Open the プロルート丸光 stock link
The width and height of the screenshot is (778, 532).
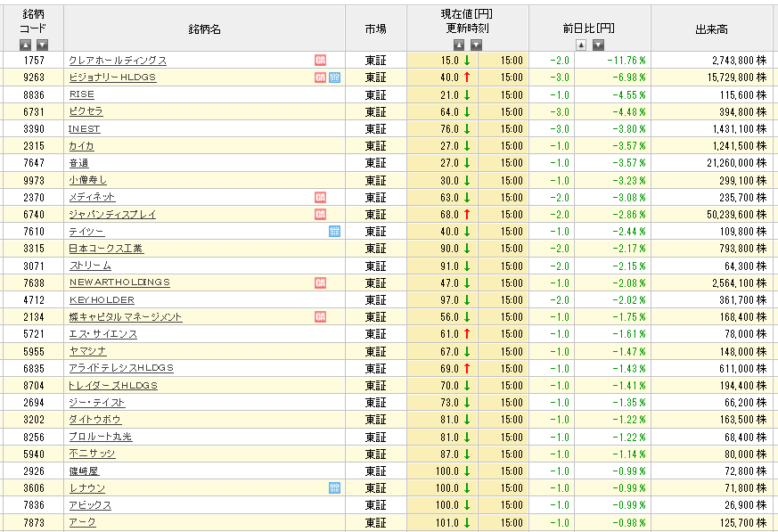pos(100,437)
